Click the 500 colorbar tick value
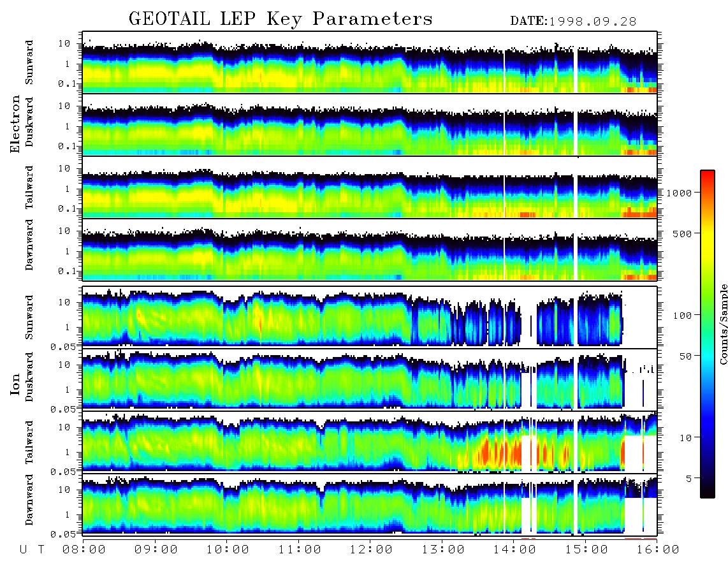728x561 pixels. (x=682, y=233)
